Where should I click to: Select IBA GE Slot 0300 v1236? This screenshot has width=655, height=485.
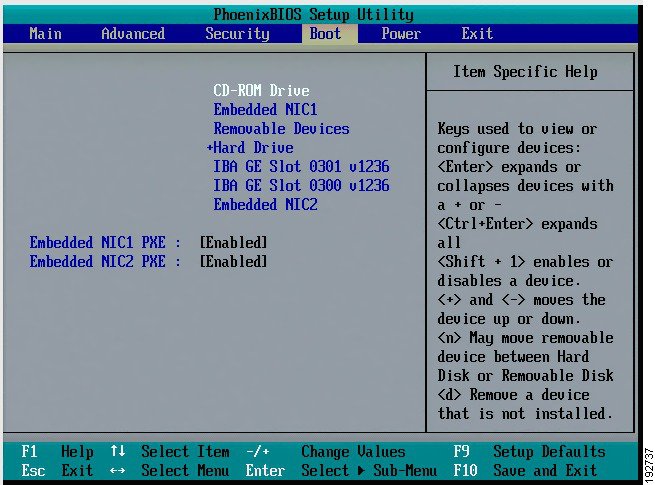point(301,185)
